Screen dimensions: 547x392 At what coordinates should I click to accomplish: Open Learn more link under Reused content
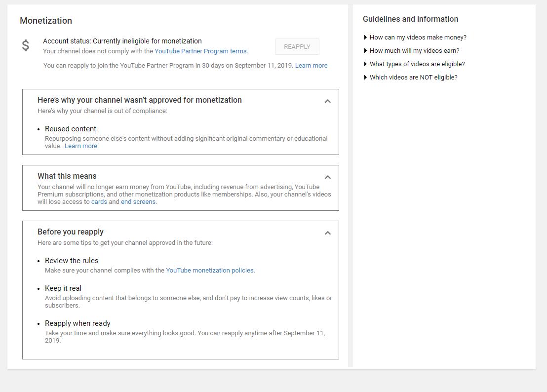coord(81,146)
